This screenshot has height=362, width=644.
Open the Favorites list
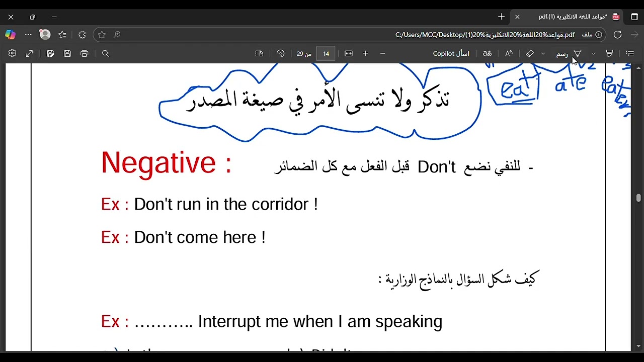pyautogui.click(x=62, y=35)
